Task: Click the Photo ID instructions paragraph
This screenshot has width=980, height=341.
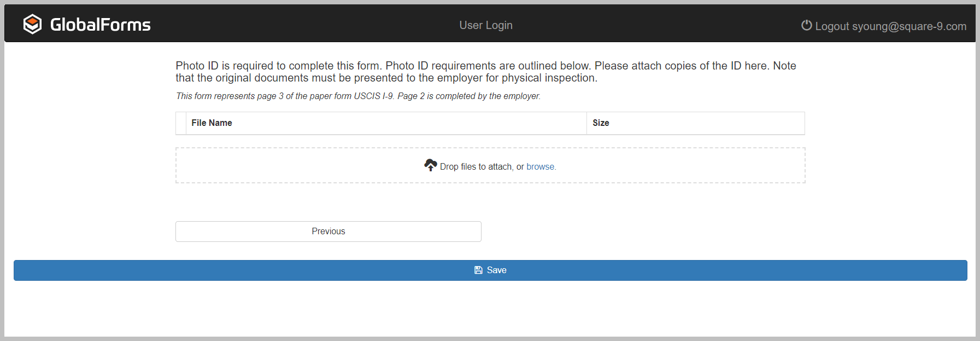Action: point(485,72)
